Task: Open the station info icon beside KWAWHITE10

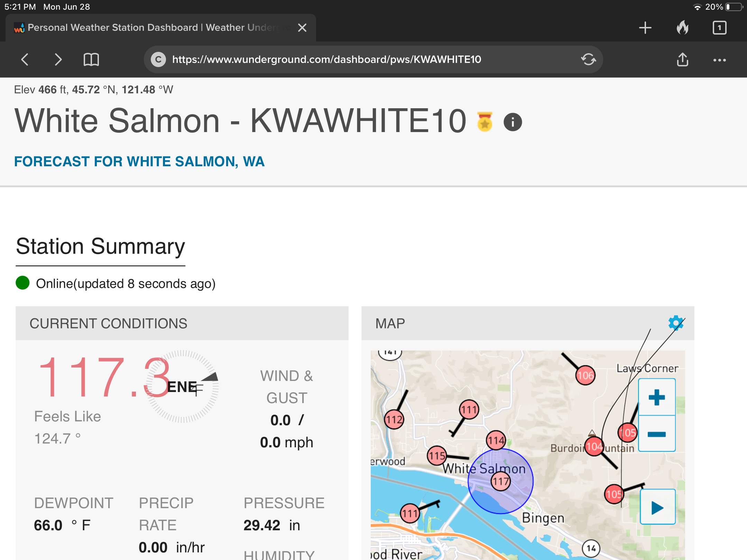Action: coord(513,122)
